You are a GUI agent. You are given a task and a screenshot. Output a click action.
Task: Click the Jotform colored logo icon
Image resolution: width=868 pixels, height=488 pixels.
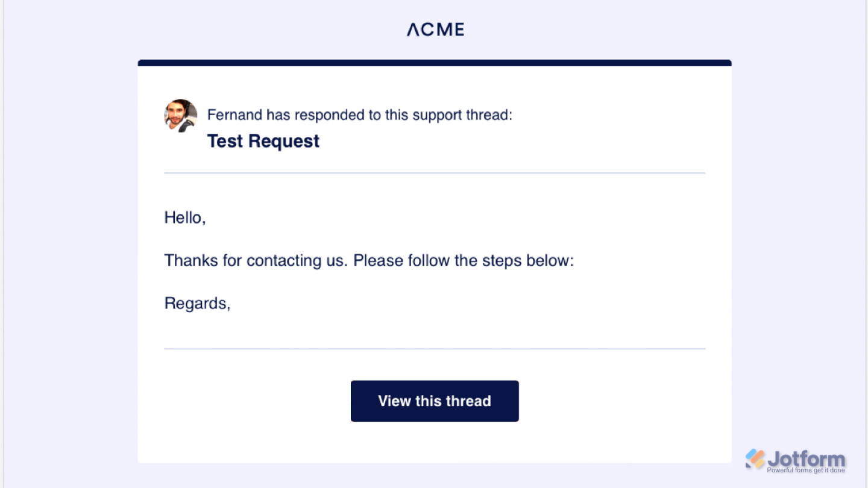coord(755,459)
